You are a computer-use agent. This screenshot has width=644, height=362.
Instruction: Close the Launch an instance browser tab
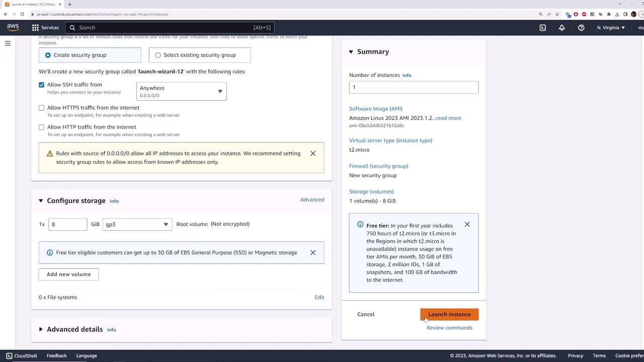coord(61,5)
